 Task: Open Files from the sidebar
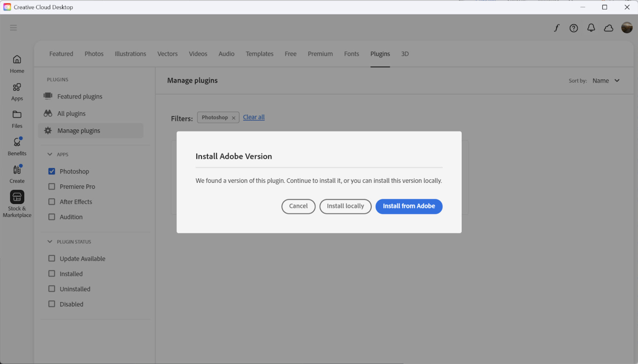click(17, 119)
